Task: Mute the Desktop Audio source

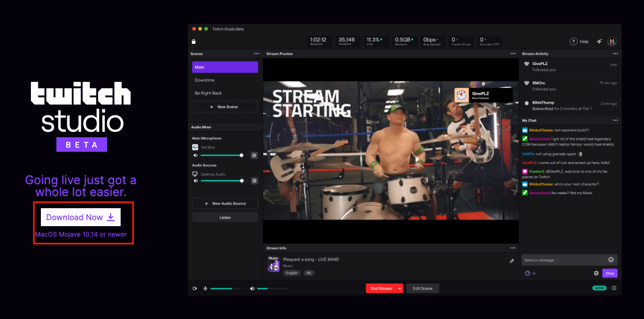Action: click(x=195, y=181)
